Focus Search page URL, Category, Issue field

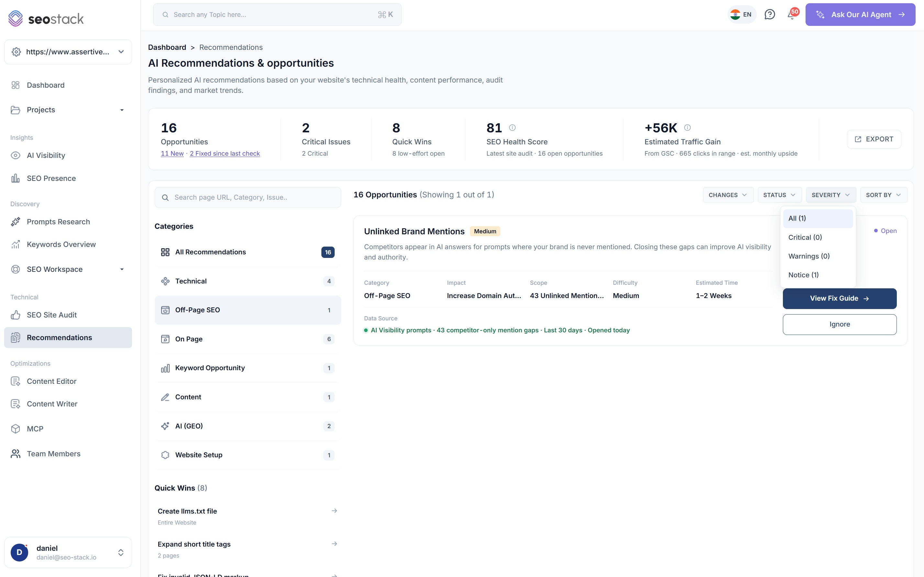[x=247, y=197]
